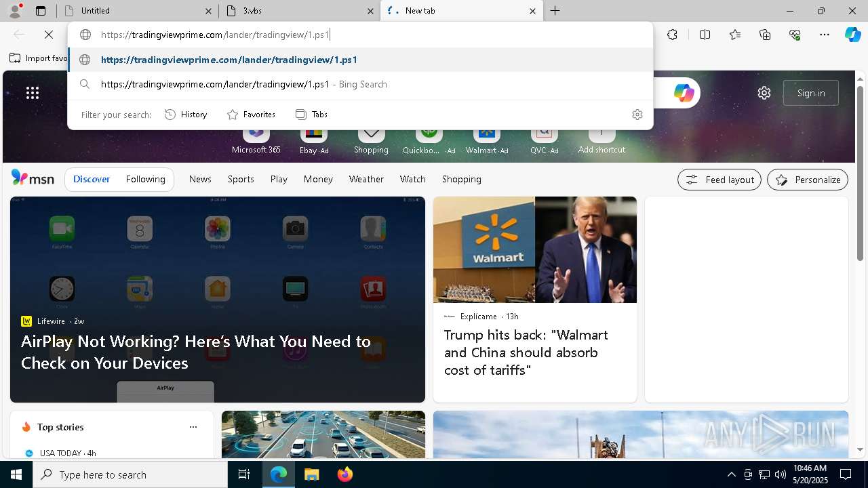This screenshot has height=488, width=868.
Task: Open the Sports feed tab
Action: click(x=241, y=179)
